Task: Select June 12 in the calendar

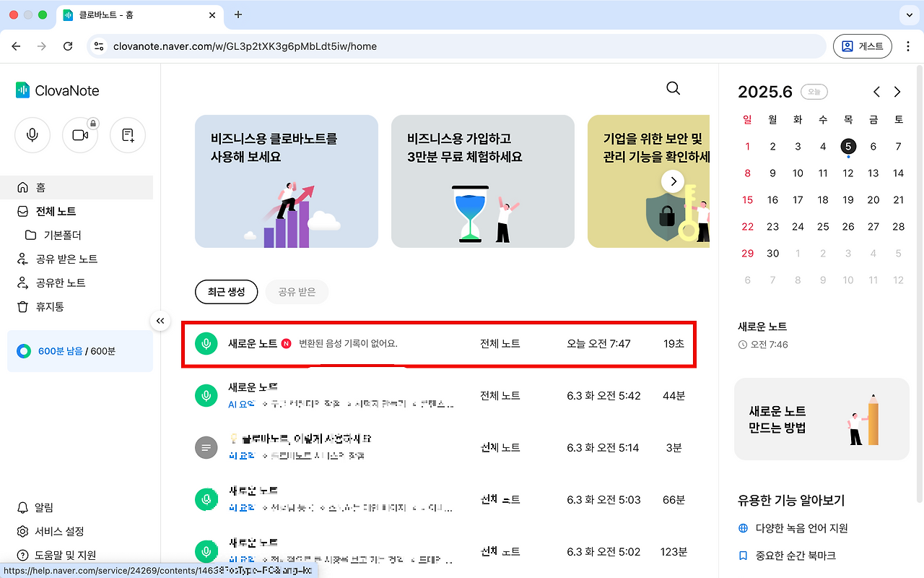Action: [847, 173]
